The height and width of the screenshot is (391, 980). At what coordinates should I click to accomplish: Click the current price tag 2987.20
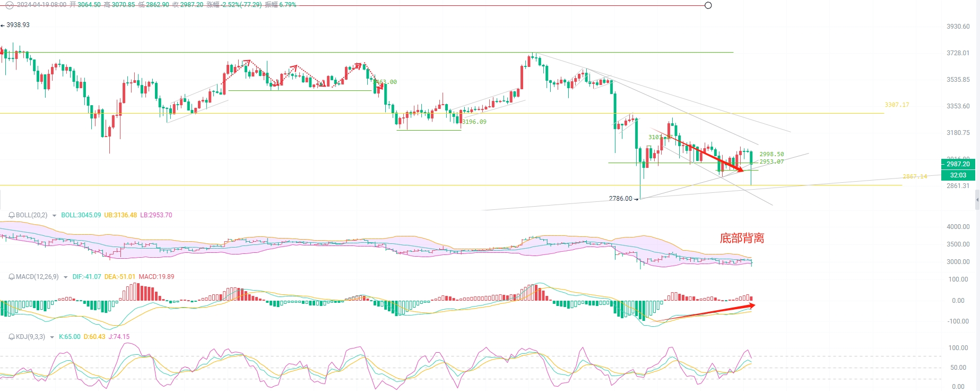[958, 164]
